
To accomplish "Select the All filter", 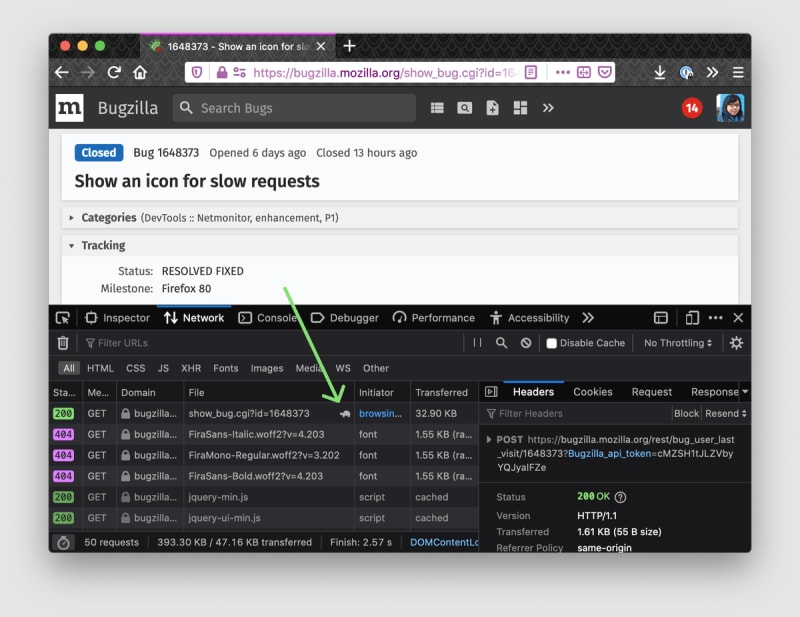I will 69,368.
